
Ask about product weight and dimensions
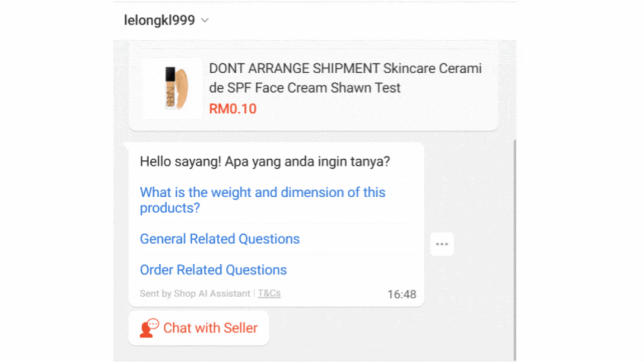pyautogui.click(x=262, y=200)
